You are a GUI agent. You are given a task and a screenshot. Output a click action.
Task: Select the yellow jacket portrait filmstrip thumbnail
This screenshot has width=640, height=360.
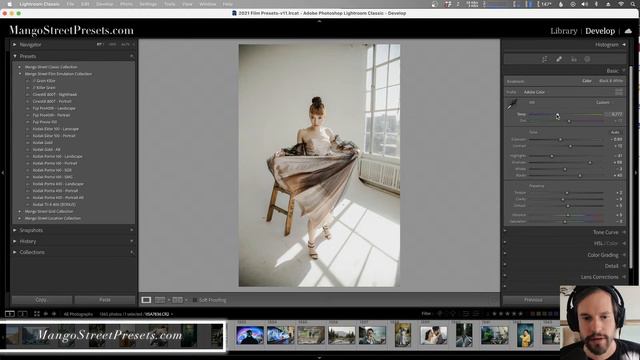click(x=525, y=336)
